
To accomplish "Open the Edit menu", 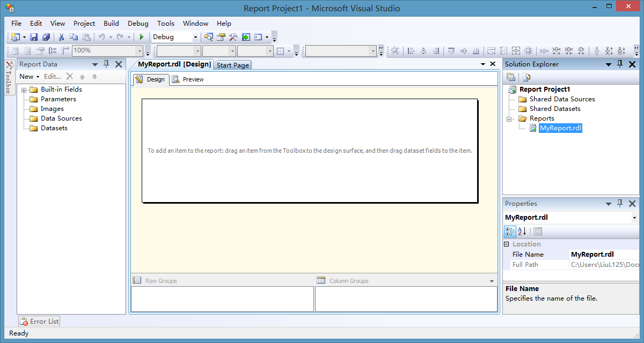I will click(36, 24).
